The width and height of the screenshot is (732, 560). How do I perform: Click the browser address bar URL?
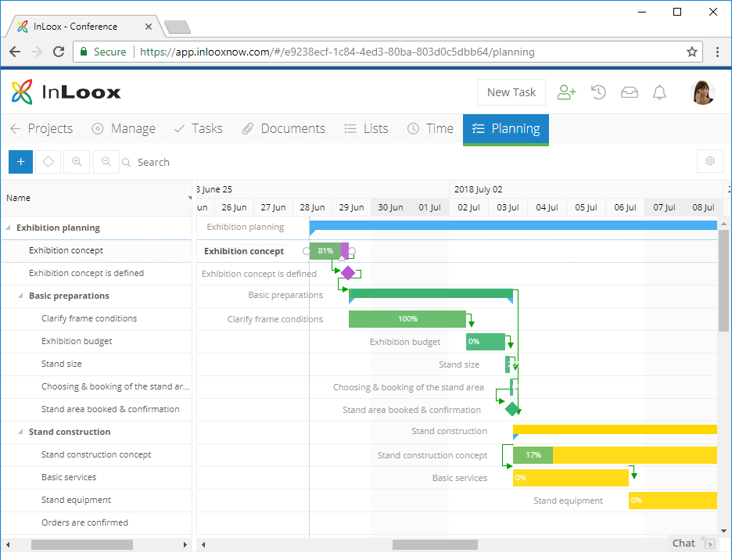(337, 52)
